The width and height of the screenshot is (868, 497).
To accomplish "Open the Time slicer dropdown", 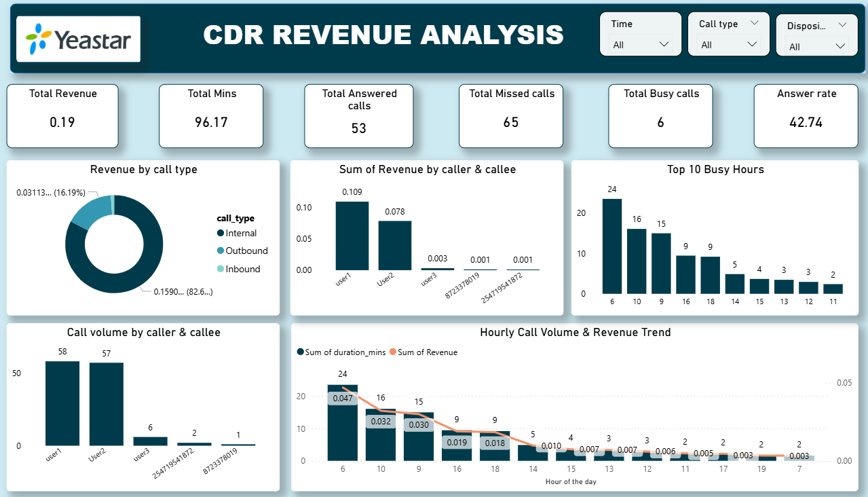I will (664, 45).
